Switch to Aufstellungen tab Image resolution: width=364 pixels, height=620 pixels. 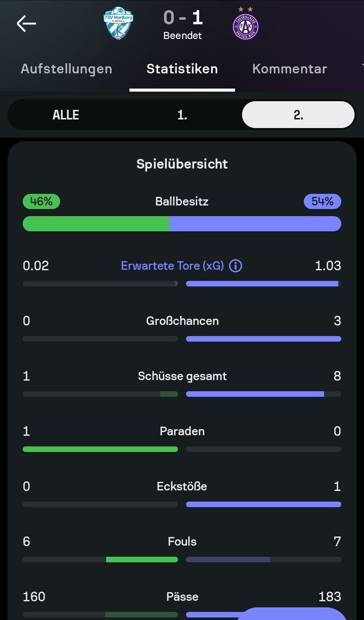click(66, 69)
